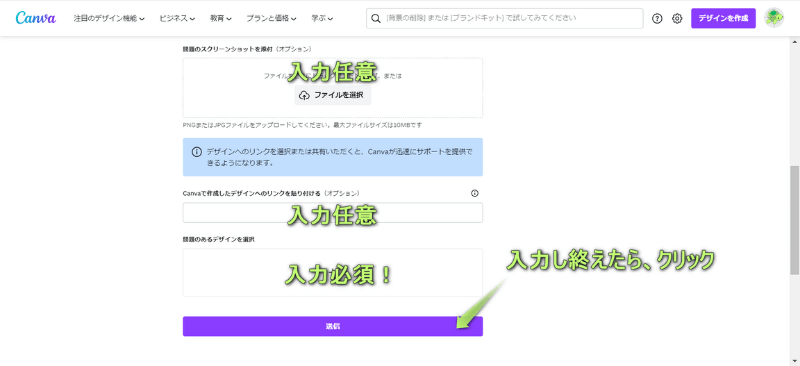Go to the Canva home logo
Image resolution: width=800 pixels, height=366 pixels.
click(36, 18)
